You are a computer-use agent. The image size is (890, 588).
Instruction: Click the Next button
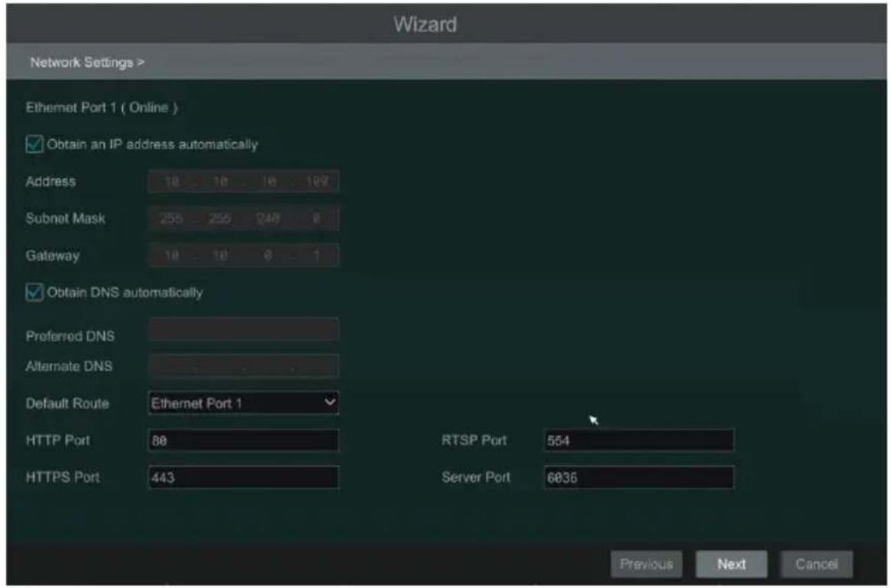pyautogui.click(x=732, y=564)
